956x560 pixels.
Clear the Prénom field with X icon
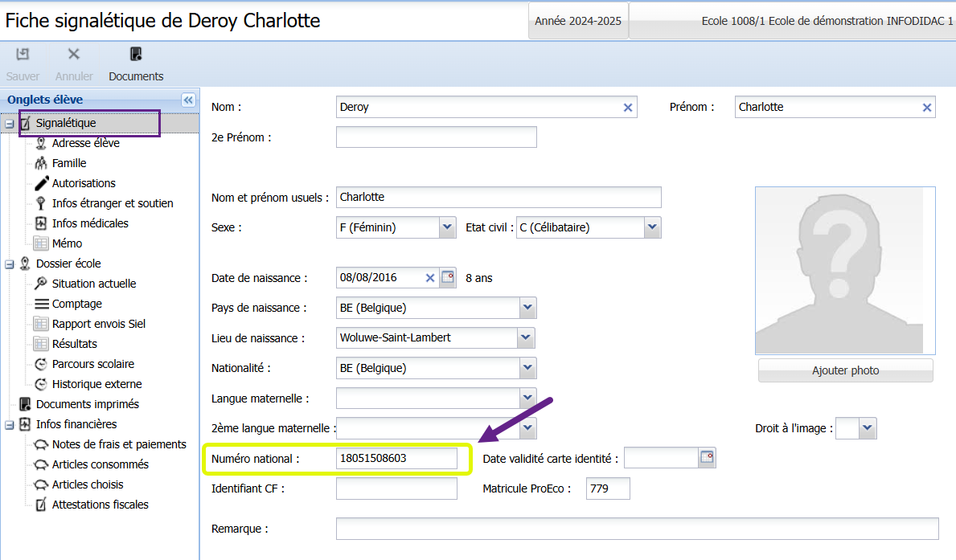coord(926,108)
